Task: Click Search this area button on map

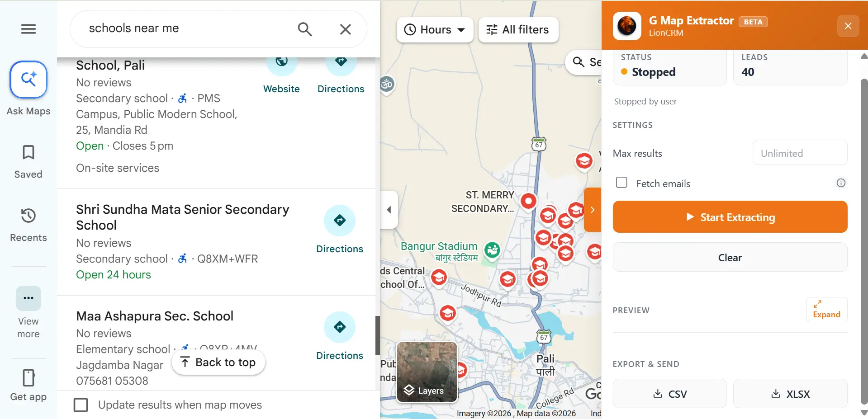Action: point(584,62)
